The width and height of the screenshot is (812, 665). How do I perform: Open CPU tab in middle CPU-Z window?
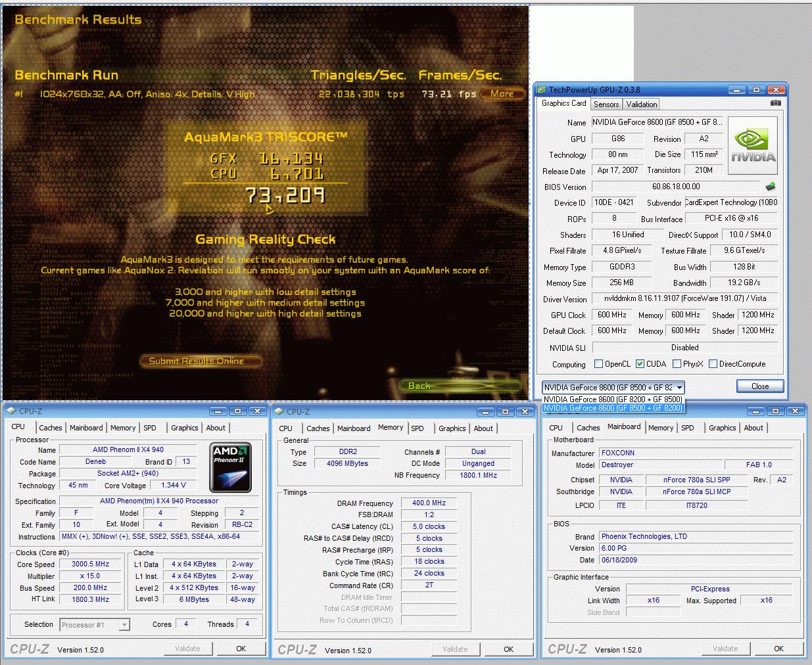tap(286, 428)
